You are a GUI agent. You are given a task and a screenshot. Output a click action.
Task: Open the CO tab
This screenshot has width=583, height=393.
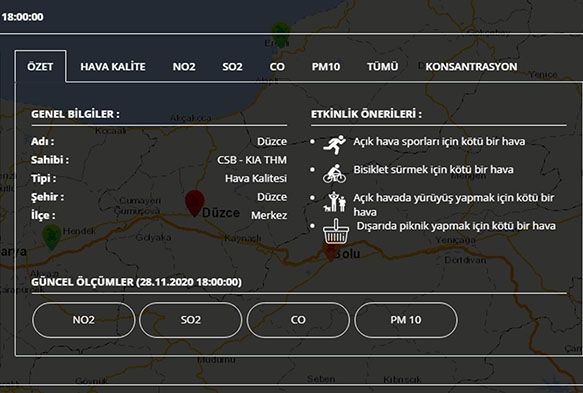click(x=277, y=67)
